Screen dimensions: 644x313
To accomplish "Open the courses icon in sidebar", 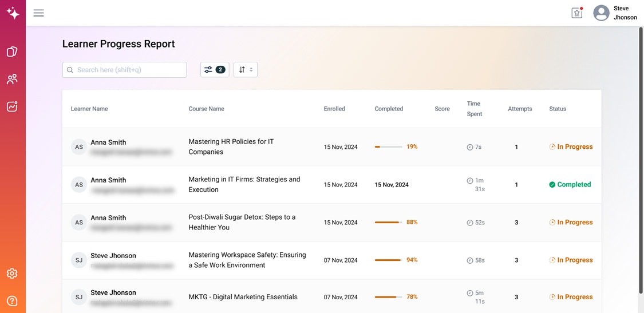I will [13, 51].
